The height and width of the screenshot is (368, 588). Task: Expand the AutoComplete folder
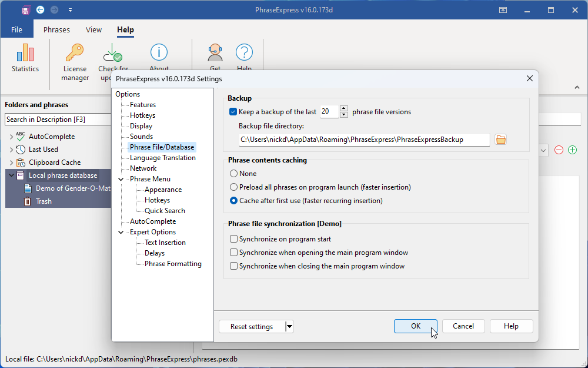click(11, 137)
